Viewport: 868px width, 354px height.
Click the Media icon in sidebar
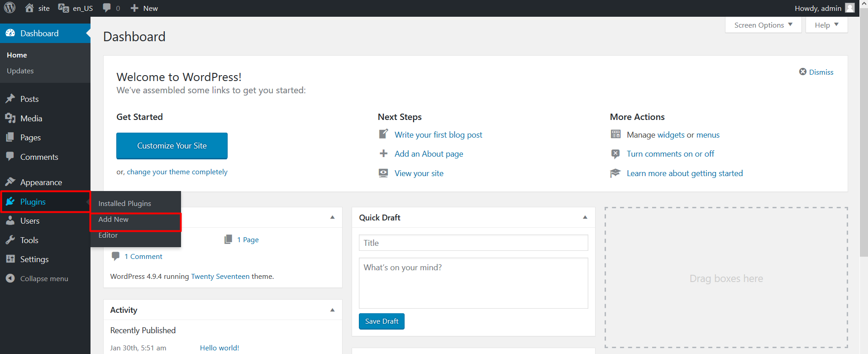(10, 118)
